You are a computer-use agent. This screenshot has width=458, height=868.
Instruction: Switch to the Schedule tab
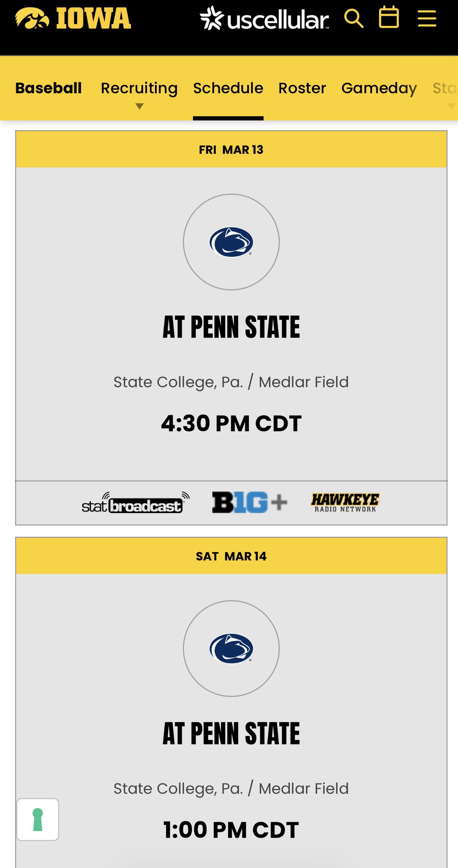click(228, 88)
